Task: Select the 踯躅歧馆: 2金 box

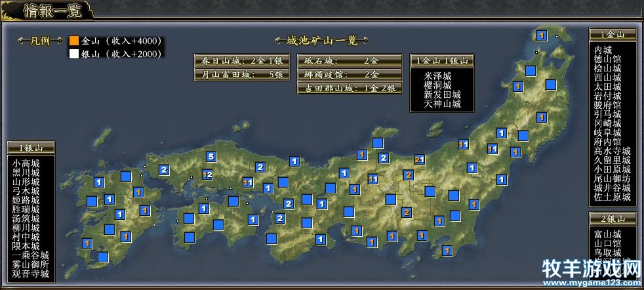Action: coord(350,75)
